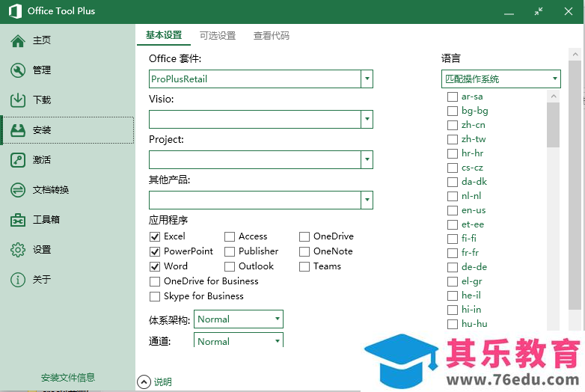This screenshot has height=392, width=585.
Task: Click the 安装文件信息 link
Action: tap(67, 378)
